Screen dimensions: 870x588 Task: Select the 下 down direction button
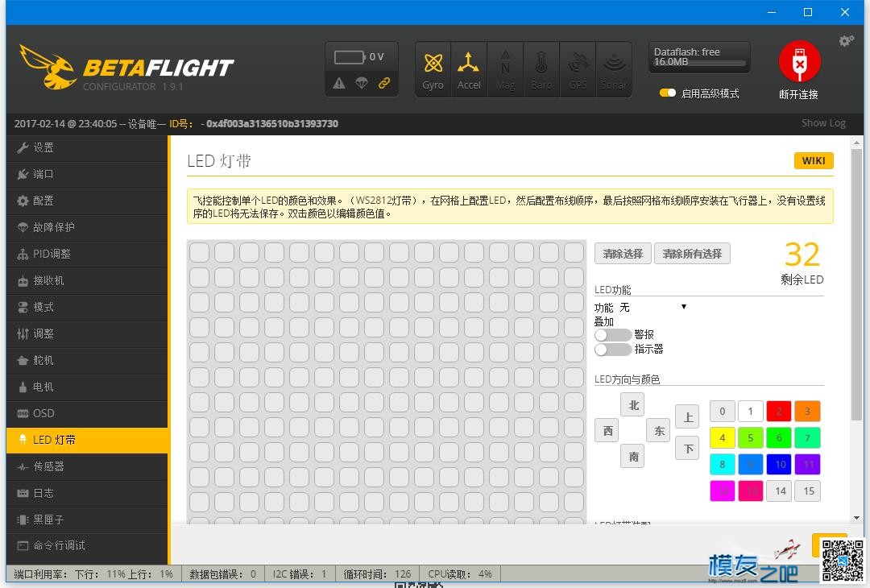[x=688, y=448]
